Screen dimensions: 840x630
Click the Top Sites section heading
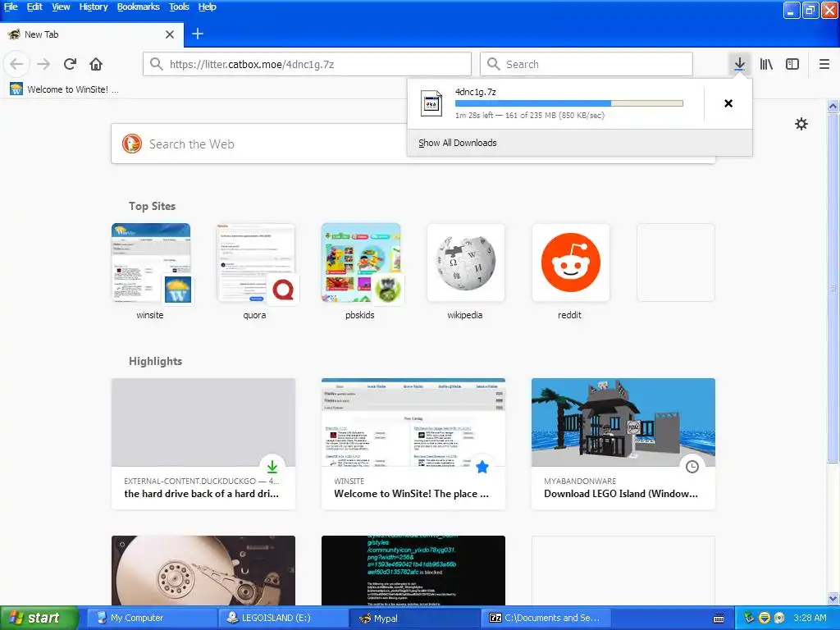[152, 206]
